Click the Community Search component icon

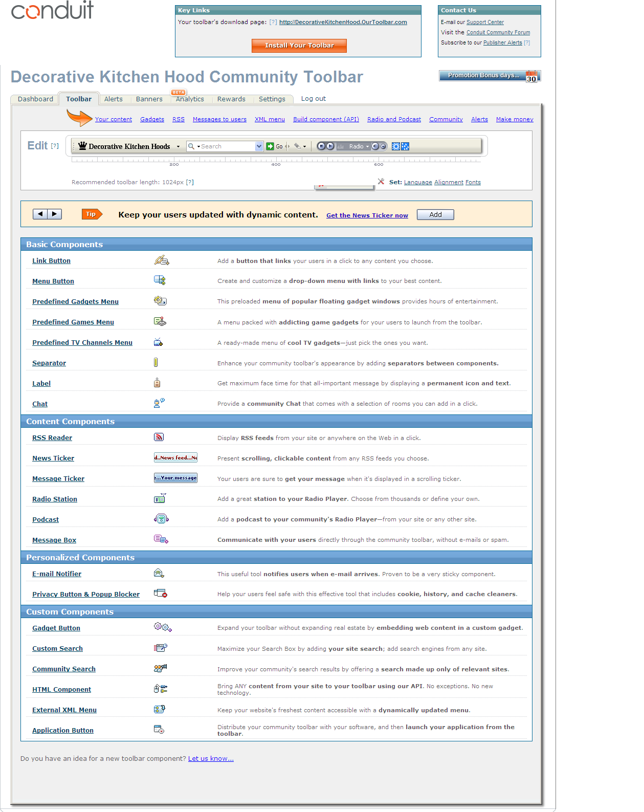(161, 668)
